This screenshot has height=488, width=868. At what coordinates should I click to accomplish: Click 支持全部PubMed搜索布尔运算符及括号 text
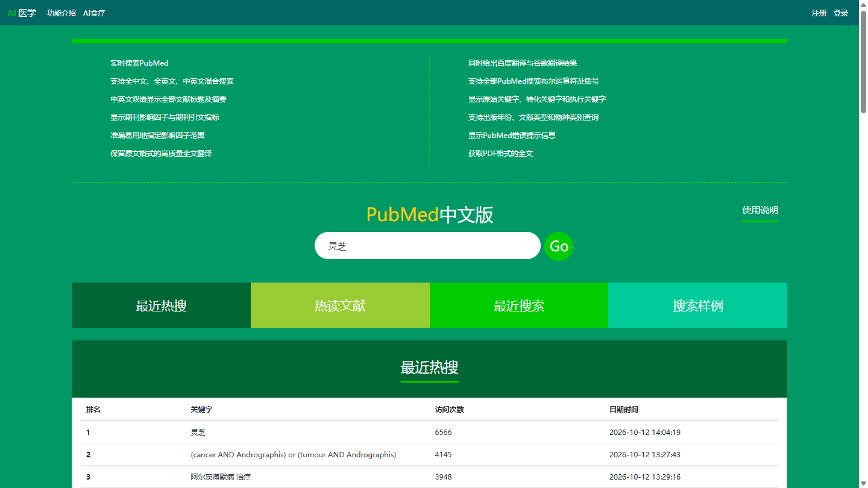pyautogui.click(x=533, y=81)
